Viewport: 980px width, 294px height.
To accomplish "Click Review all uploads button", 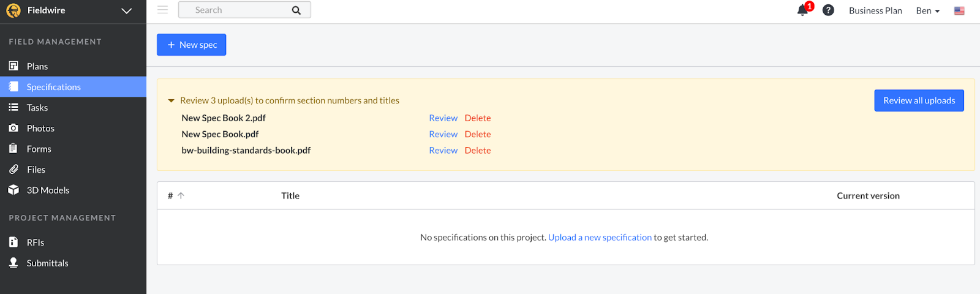I will pos(919,100).
